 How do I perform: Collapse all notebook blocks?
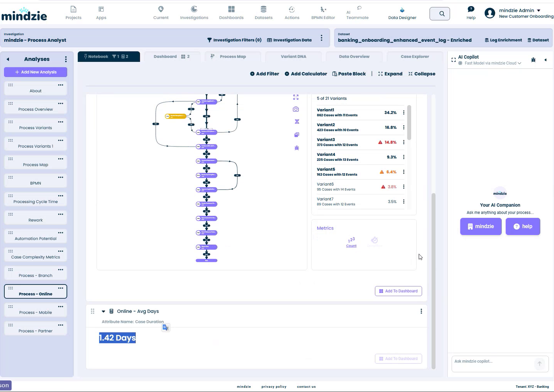point(422,74)
